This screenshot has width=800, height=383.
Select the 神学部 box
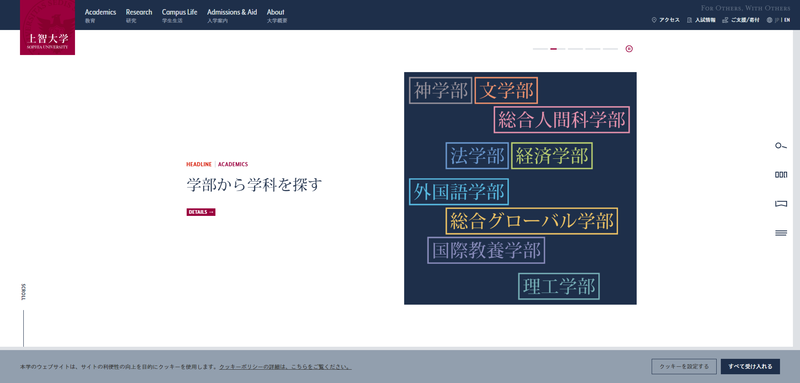point(441,91)
